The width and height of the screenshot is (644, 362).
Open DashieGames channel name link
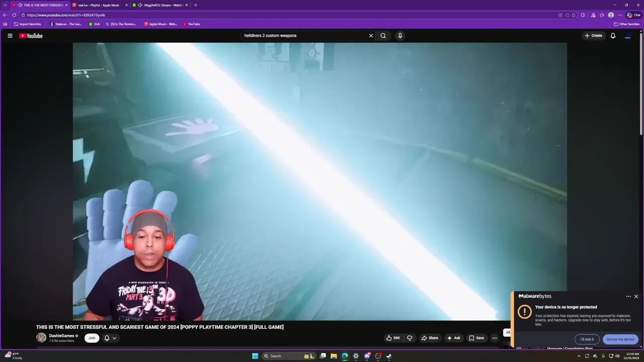(61, 336)
